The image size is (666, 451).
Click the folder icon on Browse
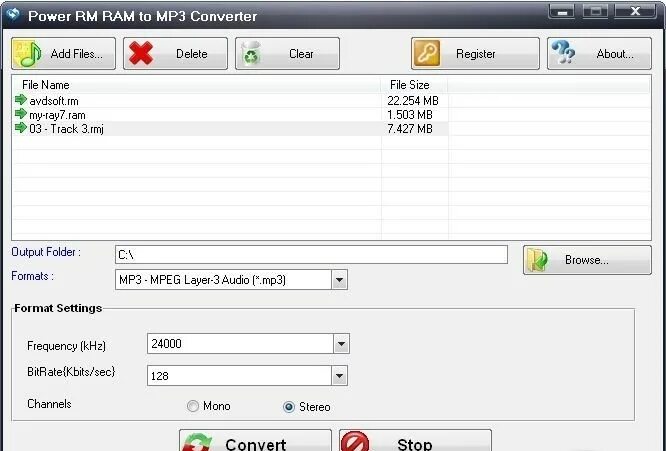tap(537, 260)
